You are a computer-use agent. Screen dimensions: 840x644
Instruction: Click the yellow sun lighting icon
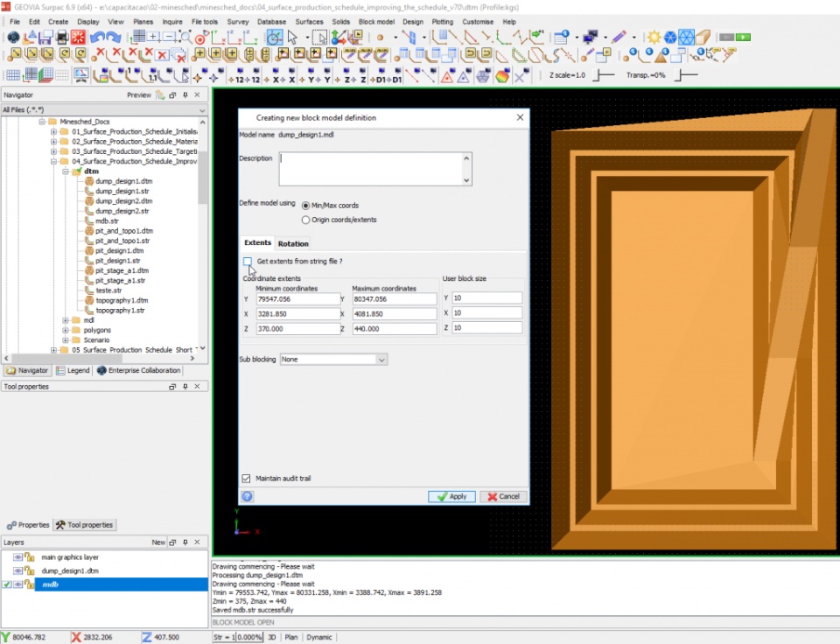[x=654, y=38]
